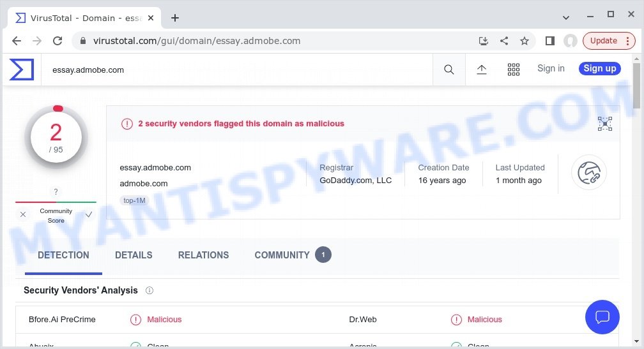Open the Chrome Update menu
The image size is (644, 349).
point(609,41)
